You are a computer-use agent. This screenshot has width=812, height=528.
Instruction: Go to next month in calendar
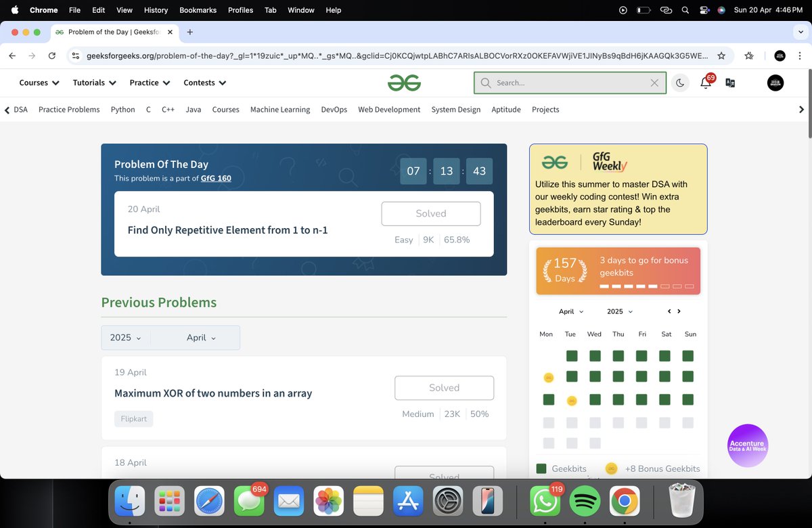pos(679,311)
